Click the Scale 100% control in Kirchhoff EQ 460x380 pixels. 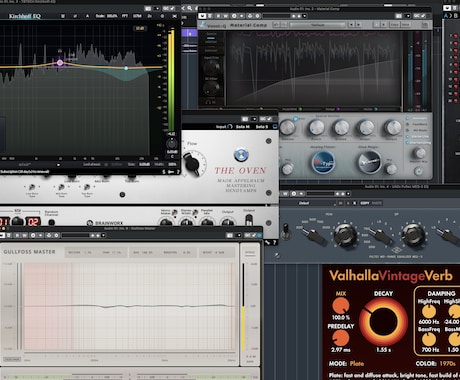click(106, 16)
